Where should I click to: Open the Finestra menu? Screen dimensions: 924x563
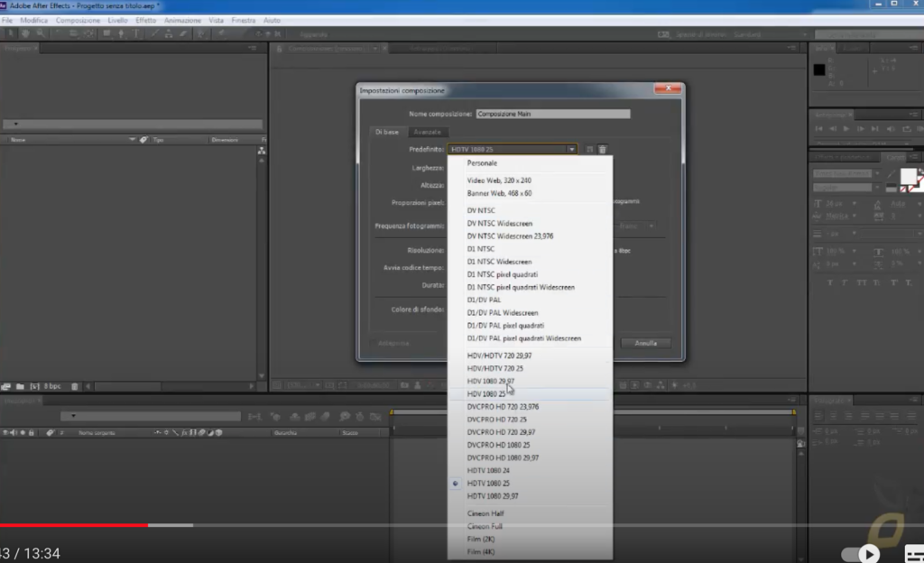coord(244,20)
